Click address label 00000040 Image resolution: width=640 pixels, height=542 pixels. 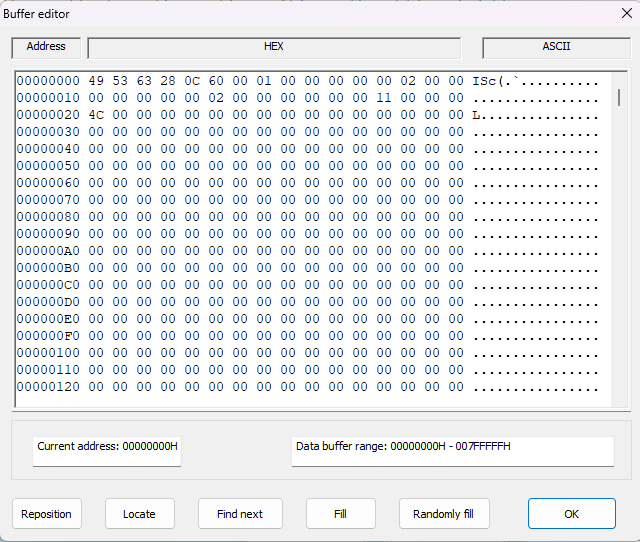tap(48, 149)
